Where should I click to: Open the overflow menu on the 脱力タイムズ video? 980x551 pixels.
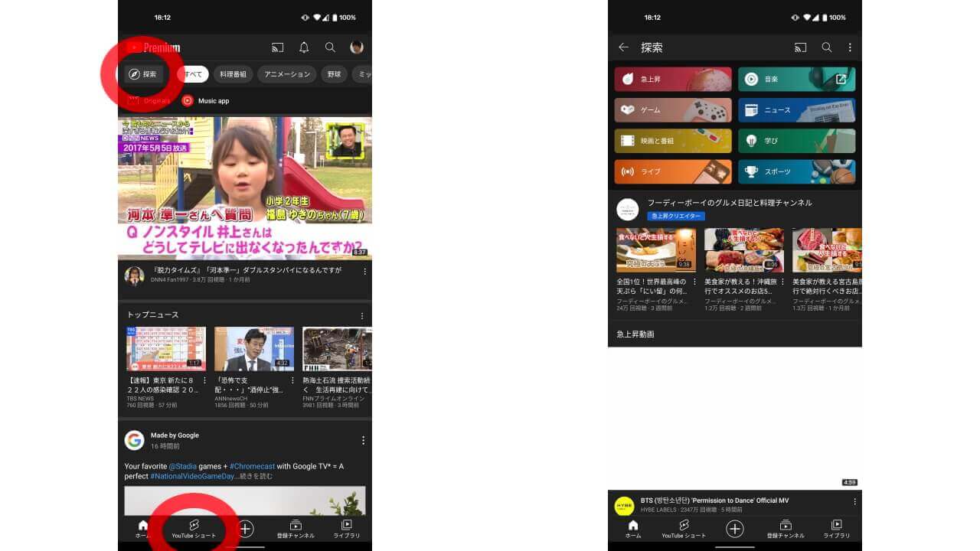364,270
